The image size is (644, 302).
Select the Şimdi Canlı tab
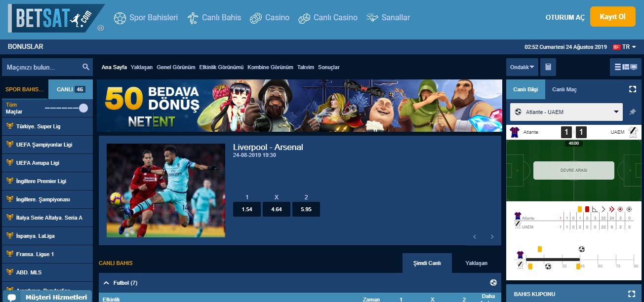pyautogui.click(x=427, y=263)
